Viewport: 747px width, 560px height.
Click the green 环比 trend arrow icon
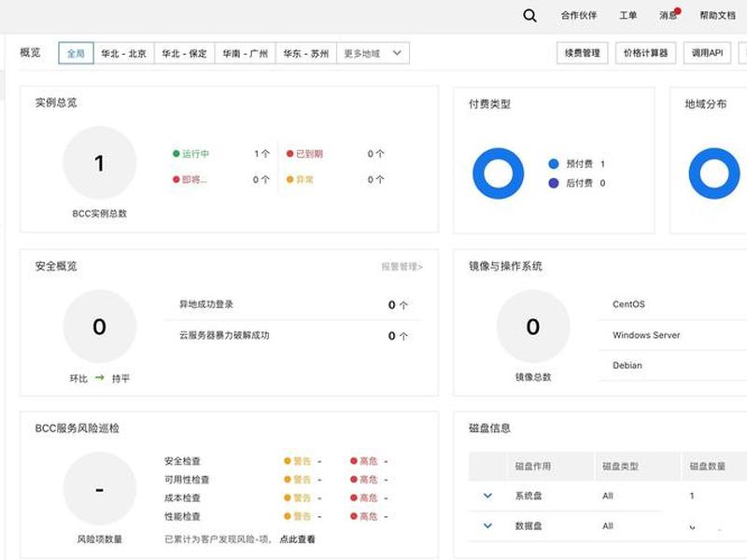point(100,378)
